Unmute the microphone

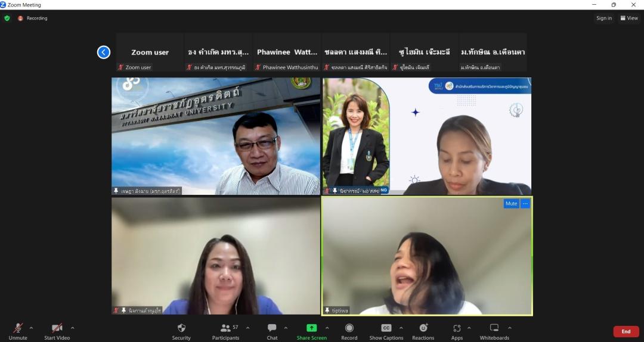pyautogui.click(x=18, y=331)
